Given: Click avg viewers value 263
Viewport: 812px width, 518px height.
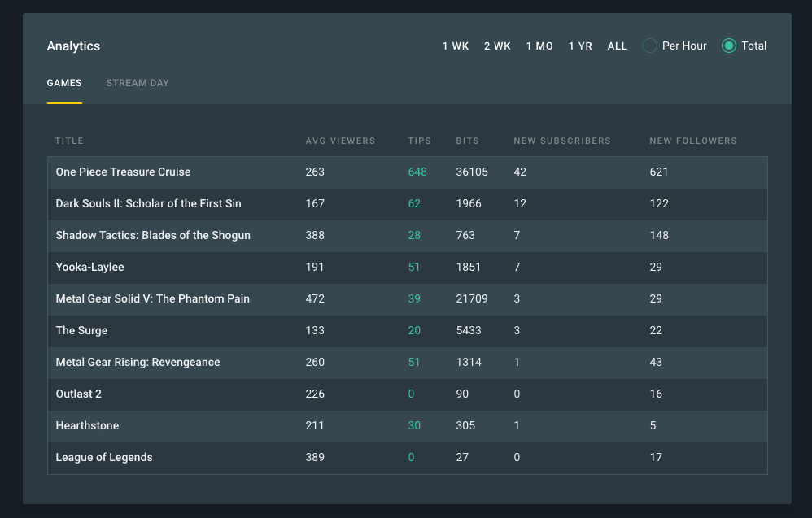Looking at the screenshot, I should [315, 172].
